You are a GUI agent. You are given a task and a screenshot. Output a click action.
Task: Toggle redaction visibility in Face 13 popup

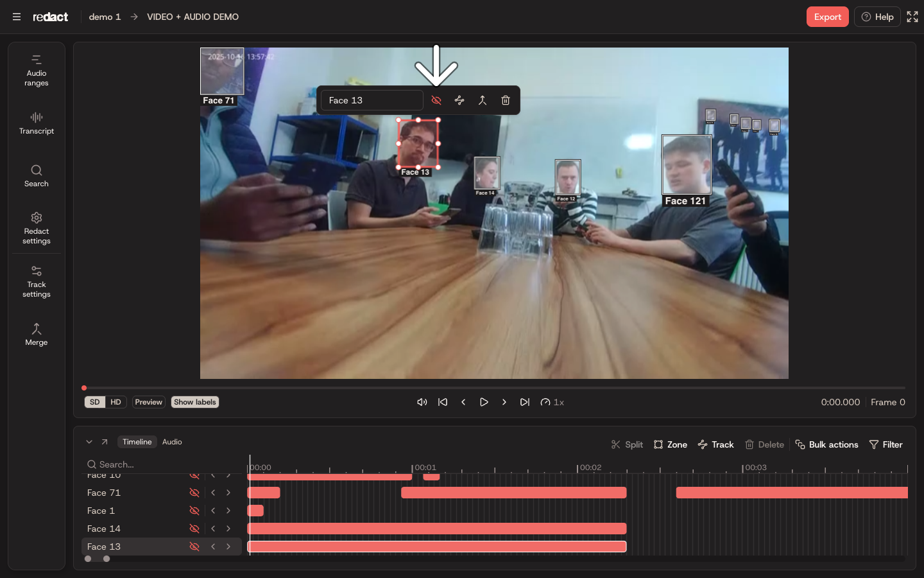(436, 100)
